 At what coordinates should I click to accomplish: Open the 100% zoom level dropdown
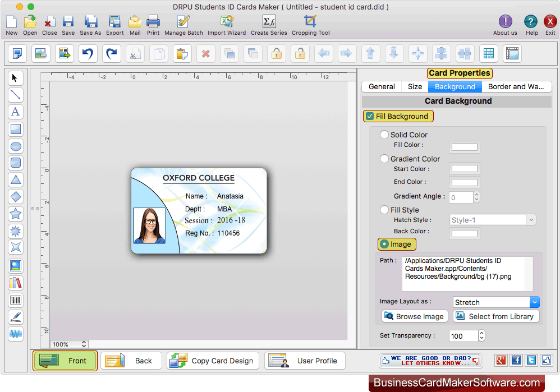69,344
